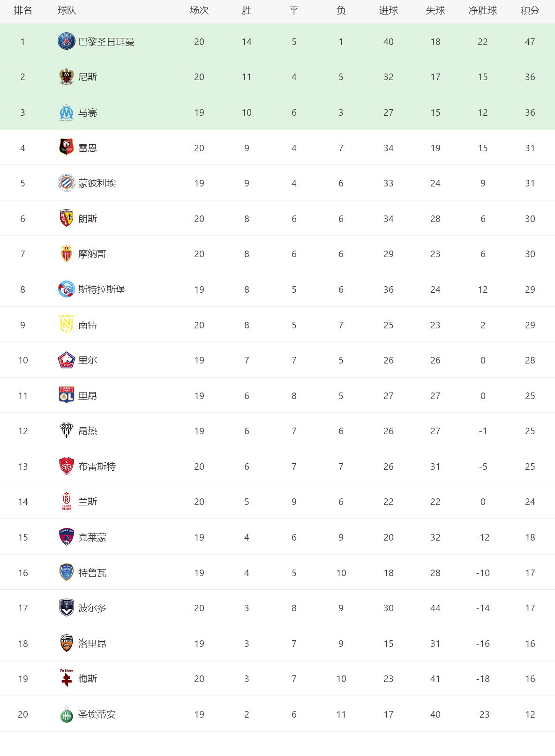The image size is (555, 756).
Task: Click the Saint-Étienne club badge
Action: [x=67, y=714]
